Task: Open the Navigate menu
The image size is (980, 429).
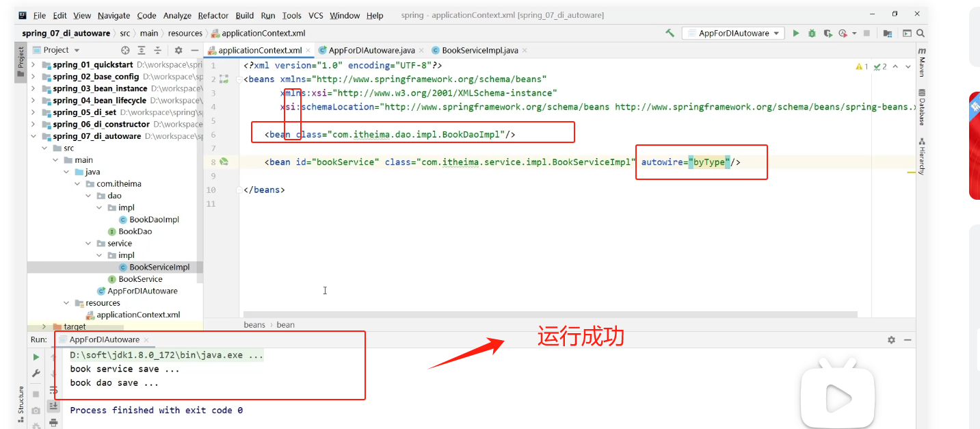Action: 114,15
